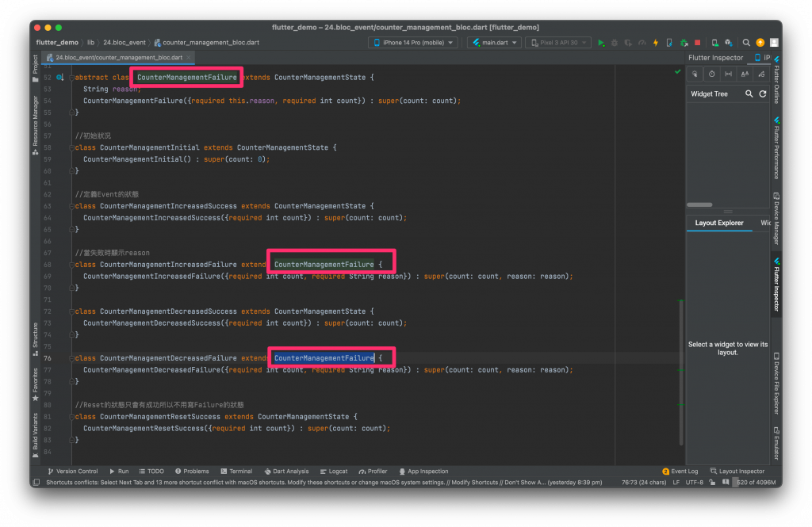Open Resource Manager tool window
Image resolution: width=812 pixels, height=527 pixels.
[x=35, y=125]
